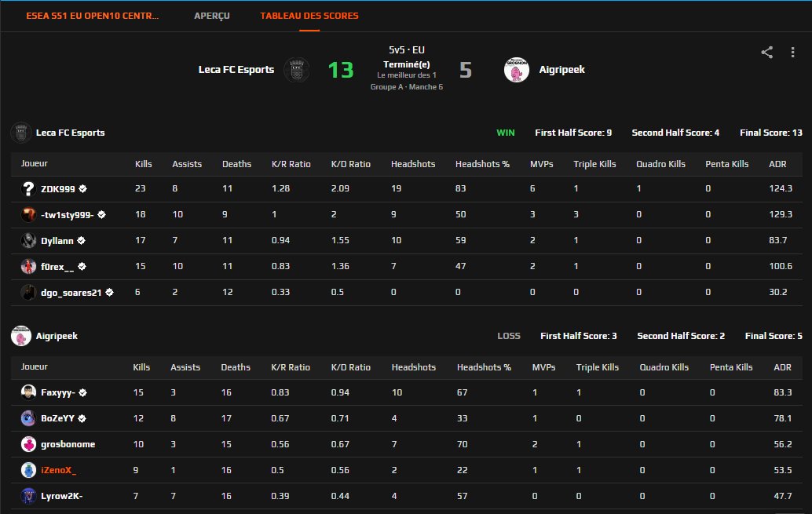Open BoZeYY player name
812x514 pixels.
click(57, 418)
